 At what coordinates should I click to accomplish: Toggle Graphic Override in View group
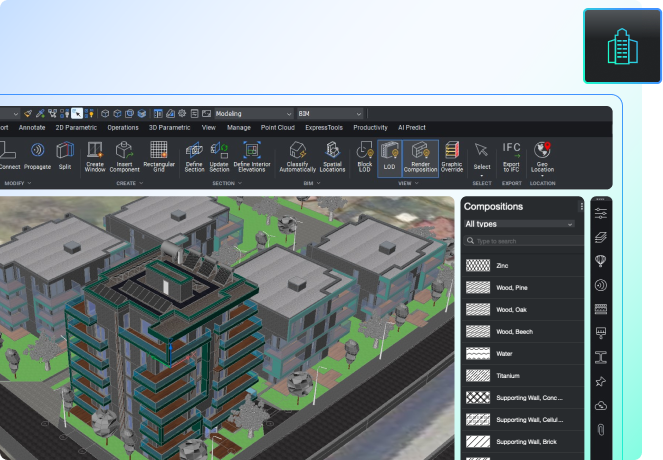click(x=452, y=156)
